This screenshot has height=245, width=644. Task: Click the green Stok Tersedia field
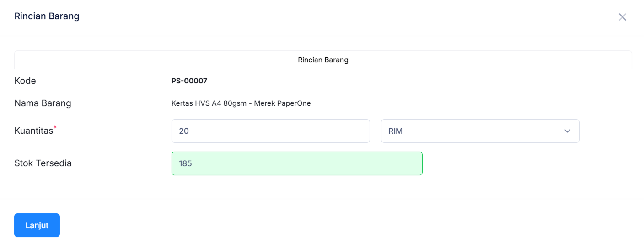tap(297, 163)
